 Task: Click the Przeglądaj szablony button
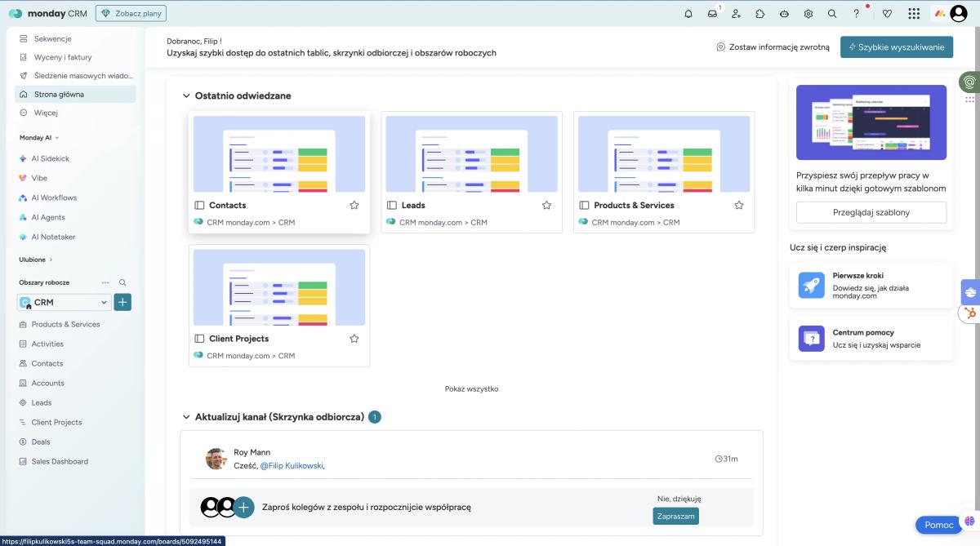(x=871, y=212)
